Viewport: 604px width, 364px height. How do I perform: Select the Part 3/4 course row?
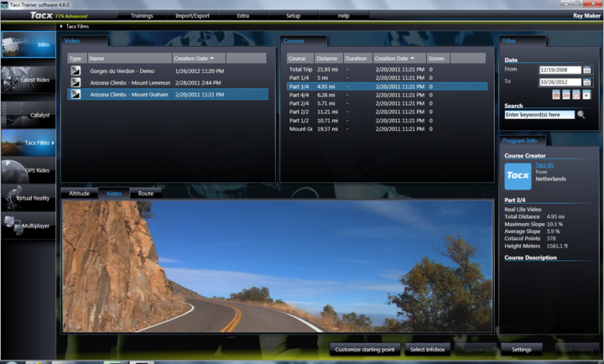point(387,86)
